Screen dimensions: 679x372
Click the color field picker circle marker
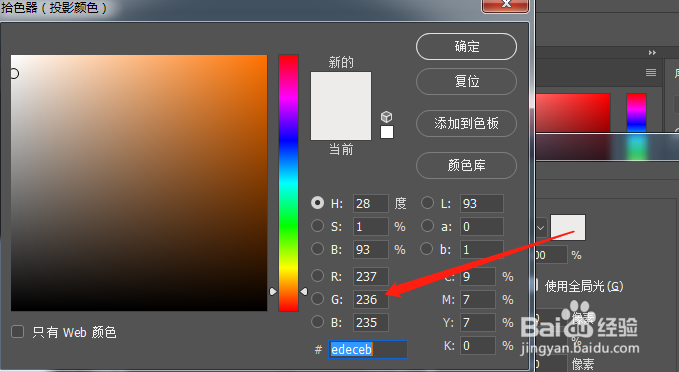[x=14, y=74]
